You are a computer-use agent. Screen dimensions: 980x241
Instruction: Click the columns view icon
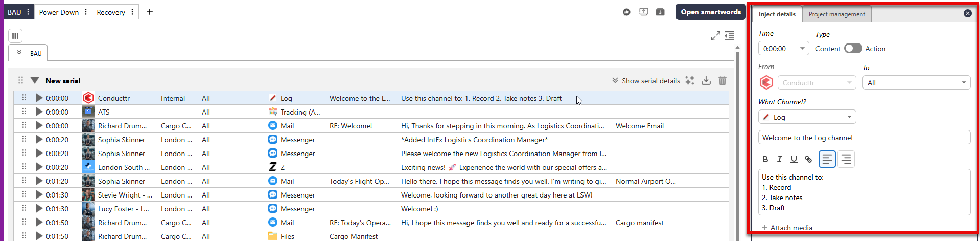coord(15,36)
